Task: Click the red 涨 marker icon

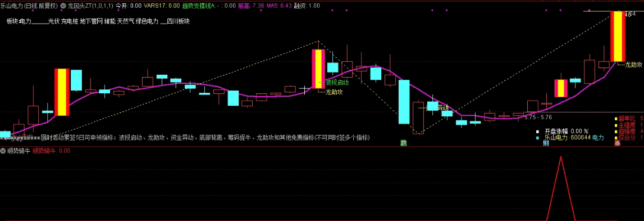Action: tap(617, 143)
